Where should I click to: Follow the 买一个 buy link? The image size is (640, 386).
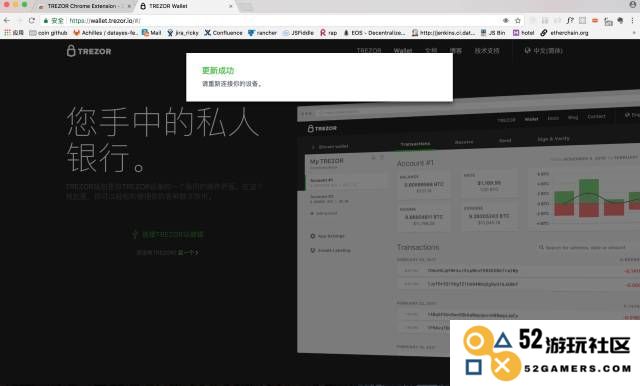(x=188, y=253)
